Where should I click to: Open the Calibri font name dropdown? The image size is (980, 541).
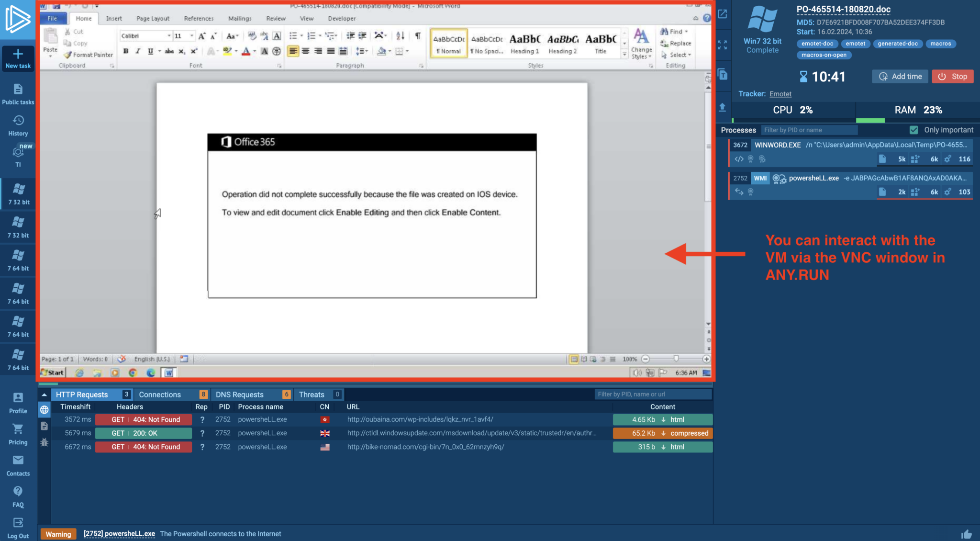pos(169,36)
